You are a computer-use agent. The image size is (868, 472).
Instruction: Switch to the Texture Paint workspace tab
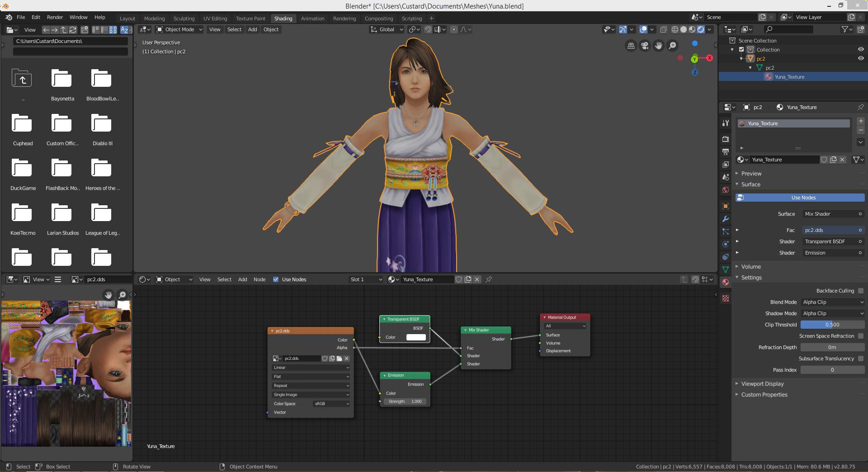(250, 19)
